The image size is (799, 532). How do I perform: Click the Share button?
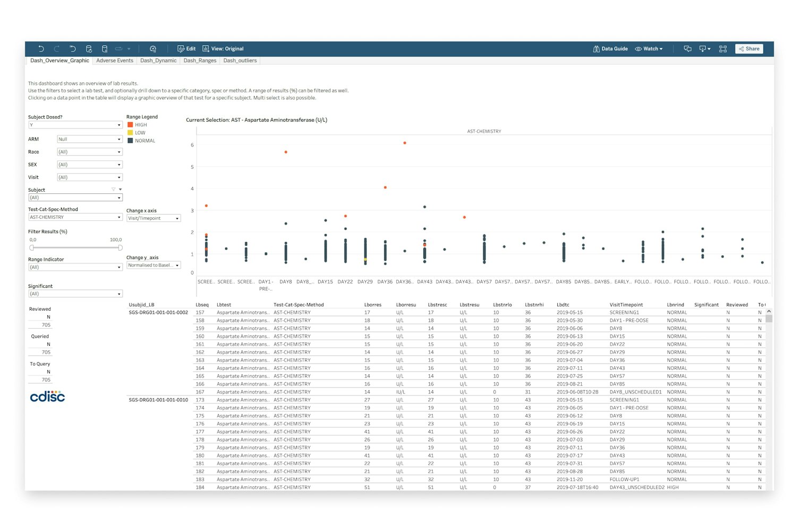tap(749, 49)
